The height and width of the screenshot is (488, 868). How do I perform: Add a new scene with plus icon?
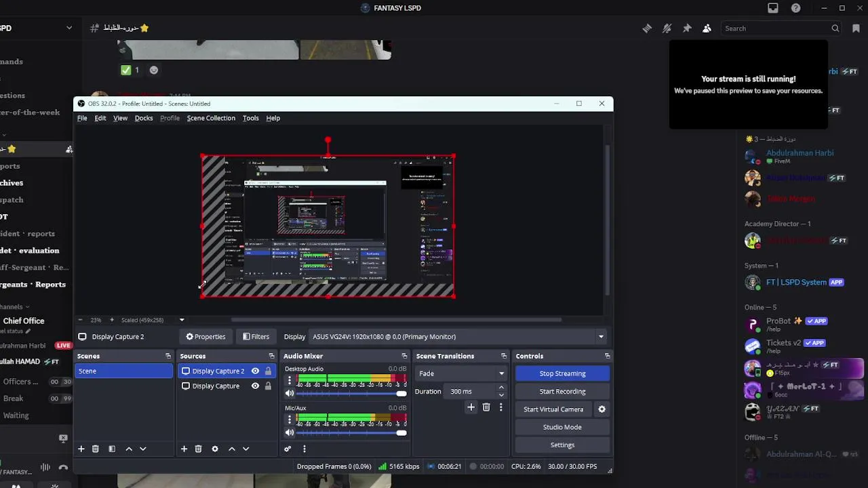[81, 449]
